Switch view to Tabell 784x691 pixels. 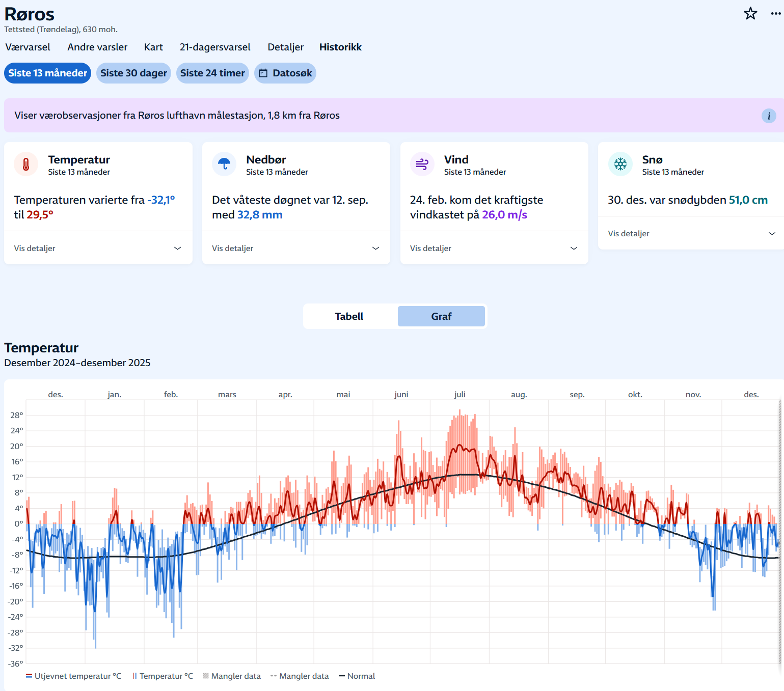click(349, 316)
